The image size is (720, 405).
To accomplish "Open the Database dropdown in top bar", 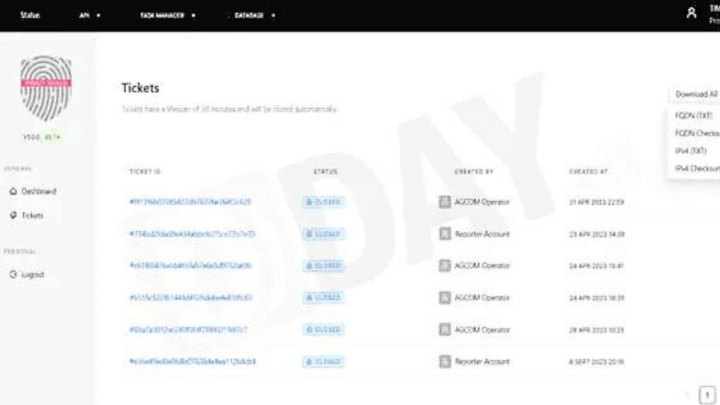I will point(254,15).
